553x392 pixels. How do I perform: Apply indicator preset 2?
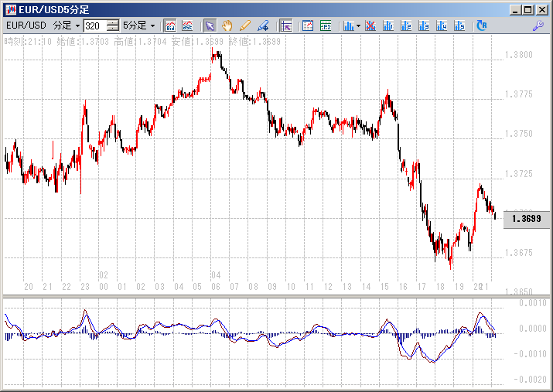click(406, 26)
